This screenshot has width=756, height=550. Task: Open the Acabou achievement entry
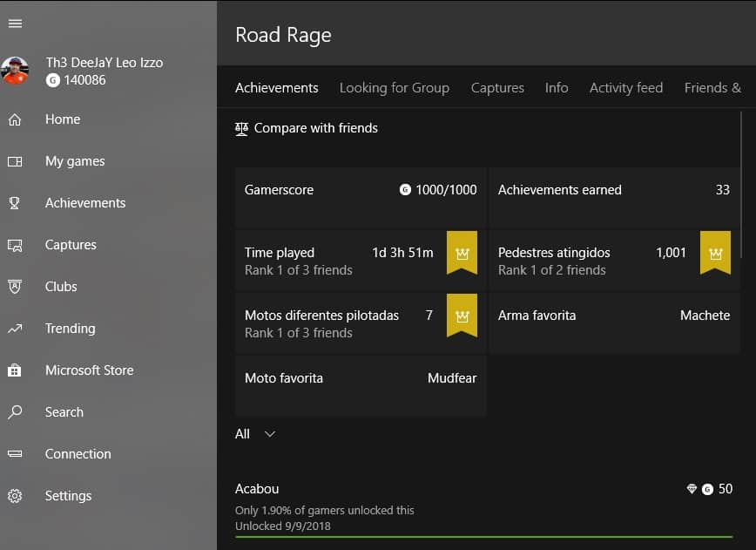[x=484, y=506]
